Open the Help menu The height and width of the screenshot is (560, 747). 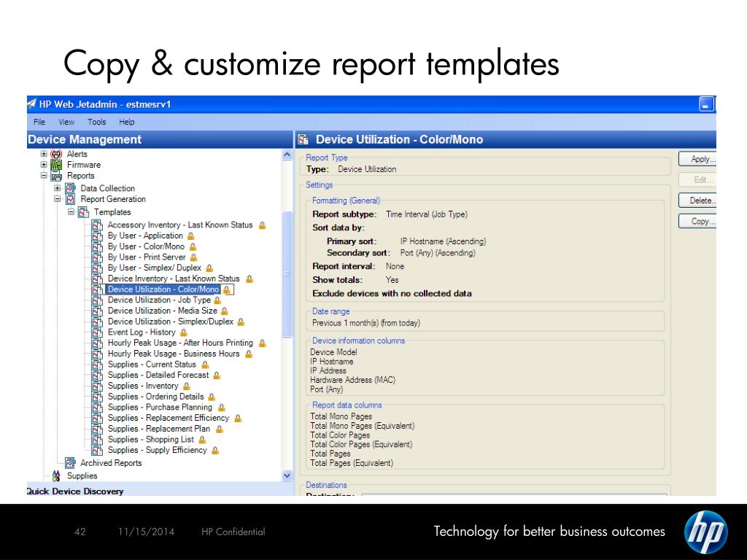coord(127,122)
